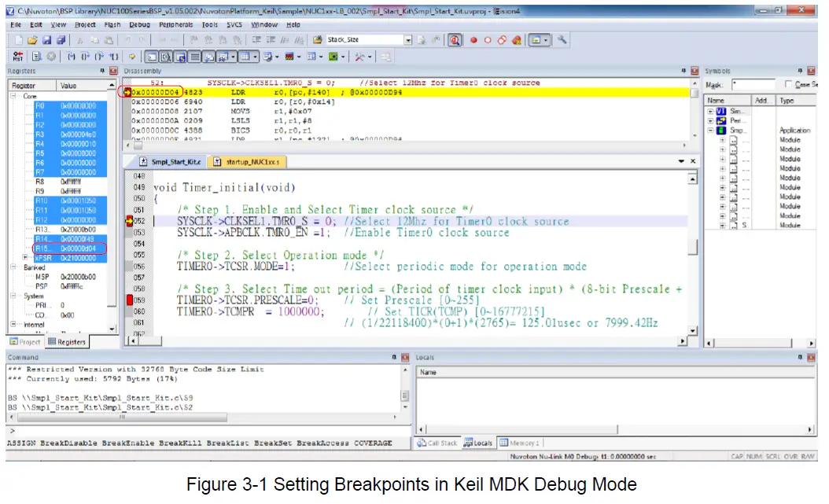Image resolution: width=829 pixels, height=504 pixels.
Task: Open the Call Stack tab
Action: point(438,443)
